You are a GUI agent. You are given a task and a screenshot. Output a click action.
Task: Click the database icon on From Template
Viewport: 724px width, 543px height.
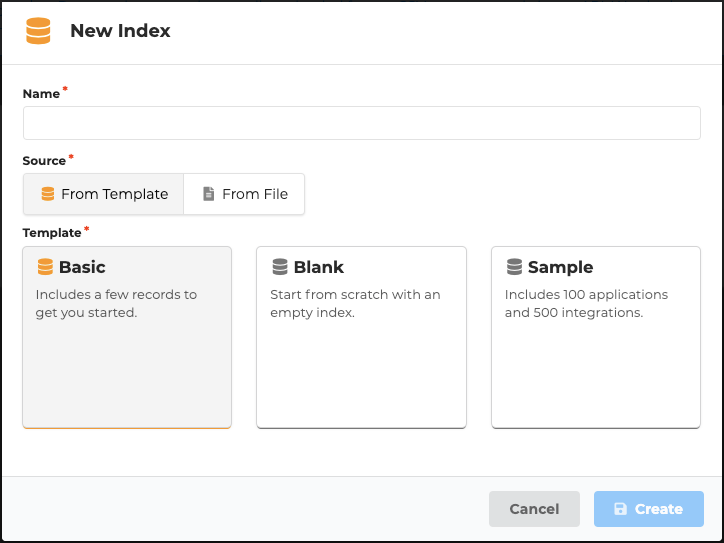click(x=47, y=194)
